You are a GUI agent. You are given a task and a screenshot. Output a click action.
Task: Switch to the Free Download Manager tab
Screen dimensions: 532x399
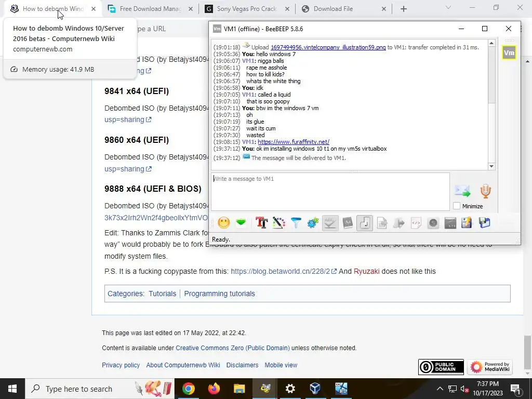point(150,9)
